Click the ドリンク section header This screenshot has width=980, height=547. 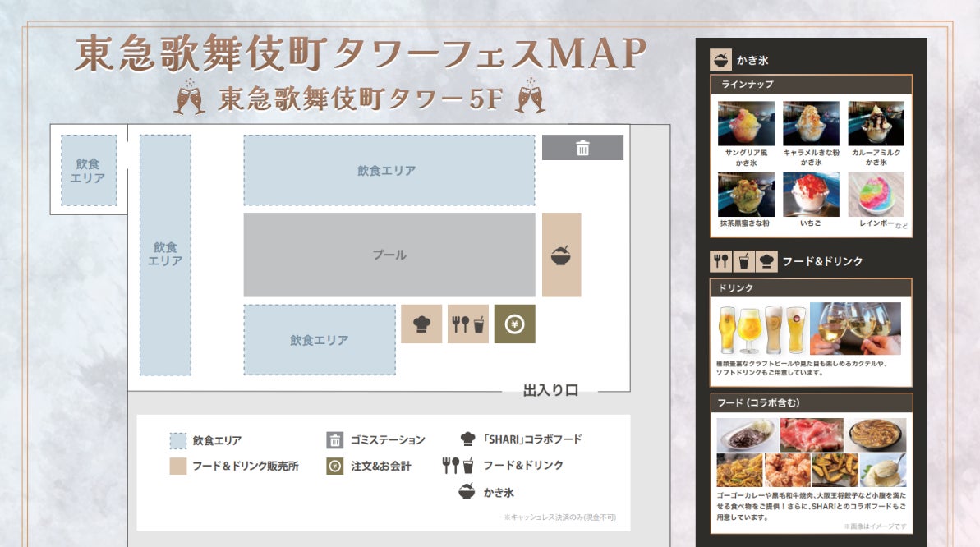[812, 288]
